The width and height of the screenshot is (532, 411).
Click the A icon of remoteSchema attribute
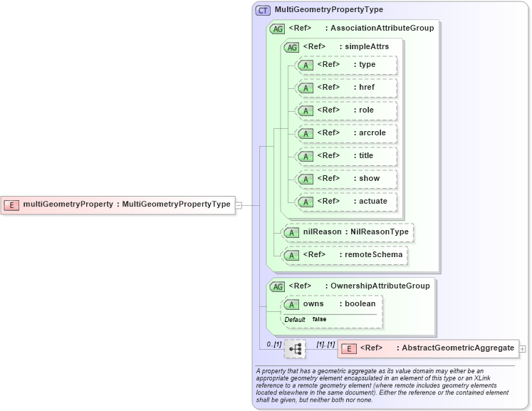(291, 256)
